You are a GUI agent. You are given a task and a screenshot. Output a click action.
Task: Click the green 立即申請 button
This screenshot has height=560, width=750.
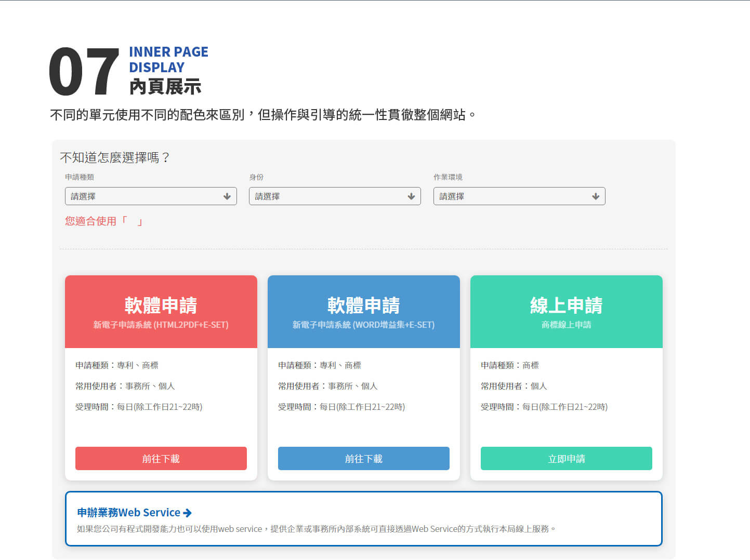pos(566,458)
